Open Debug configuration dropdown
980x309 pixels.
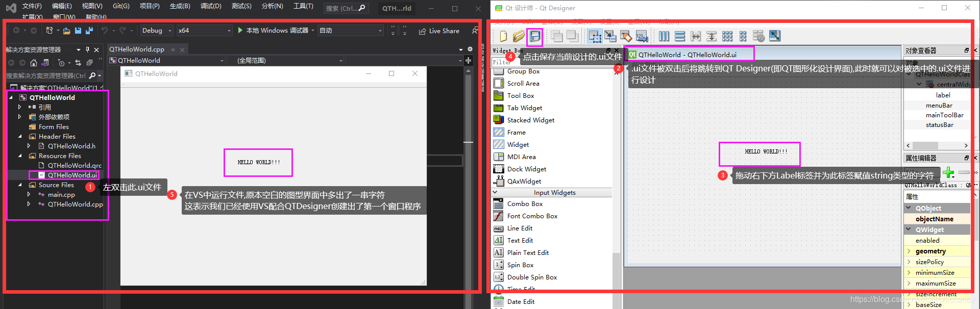click(x=156, y=31)
